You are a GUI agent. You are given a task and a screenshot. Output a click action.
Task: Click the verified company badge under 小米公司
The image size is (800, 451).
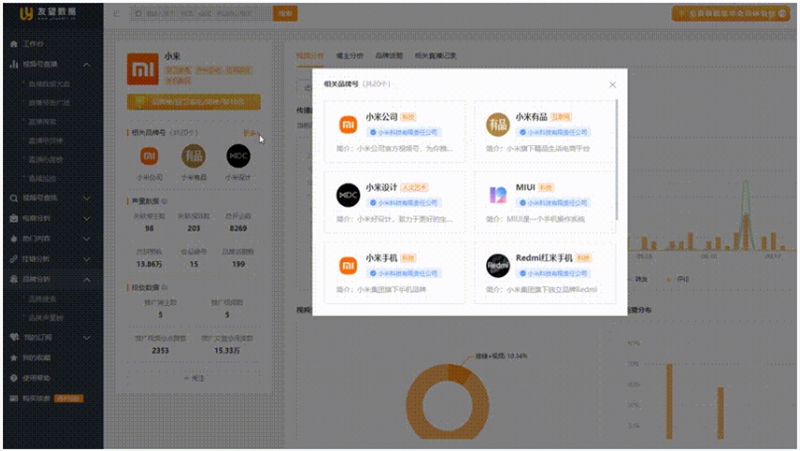point(404,132)
